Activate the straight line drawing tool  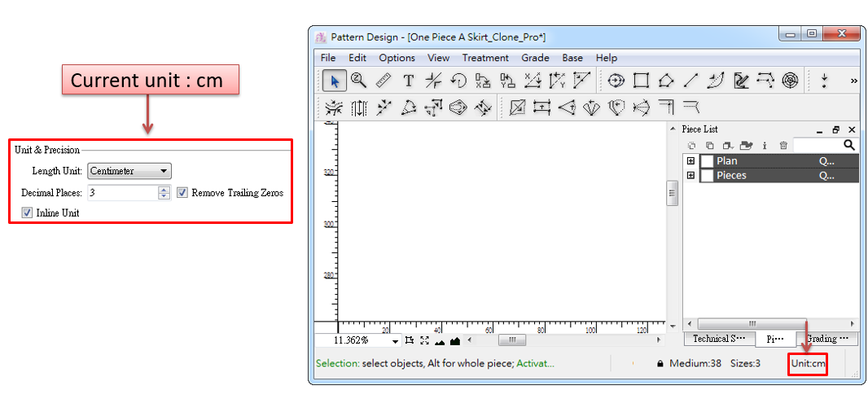(690, 81)
